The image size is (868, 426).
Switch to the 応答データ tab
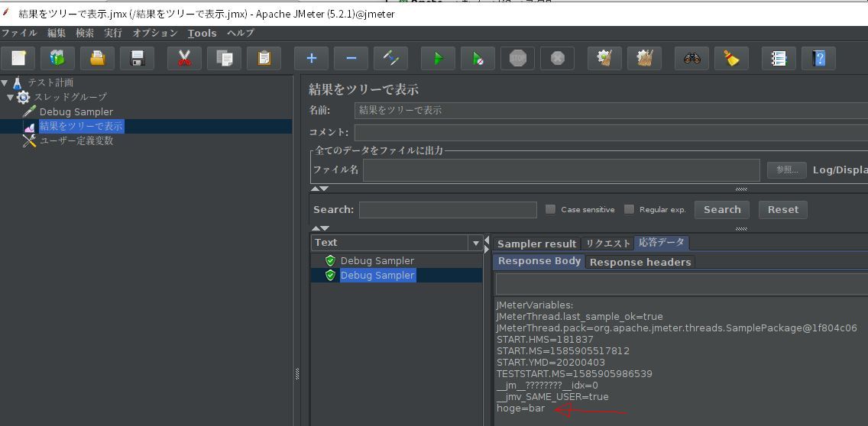(662, 242)
